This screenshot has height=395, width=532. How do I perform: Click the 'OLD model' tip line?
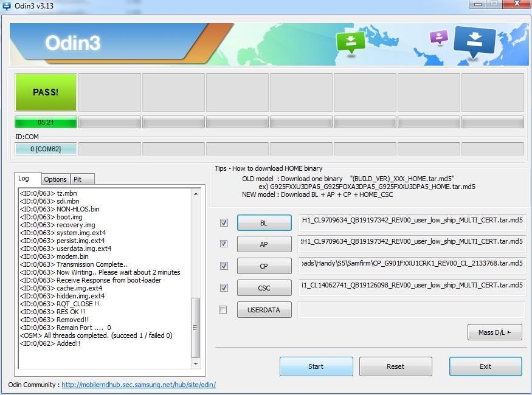348,179
